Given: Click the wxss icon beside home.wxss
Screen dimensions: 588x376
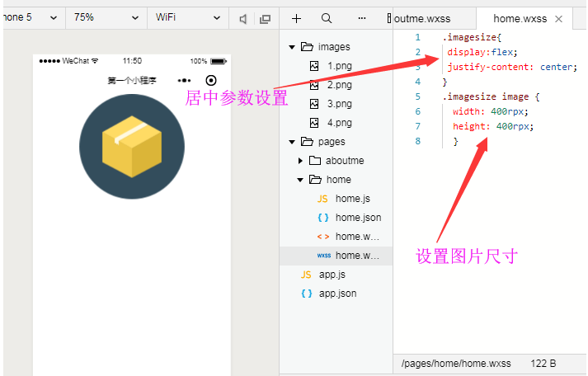Looking at the screenshot, I should [323, 256].
